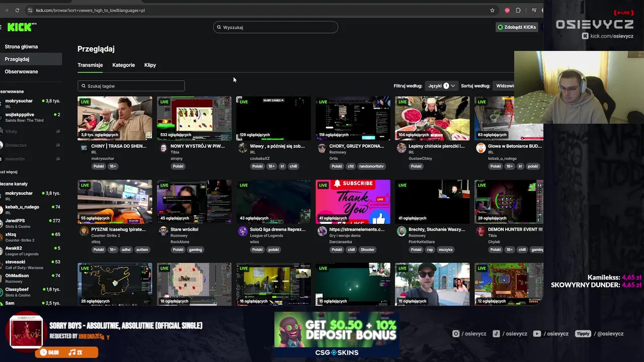Click the gaming tag under RockAlone's stream

click(x=195, y=249)
